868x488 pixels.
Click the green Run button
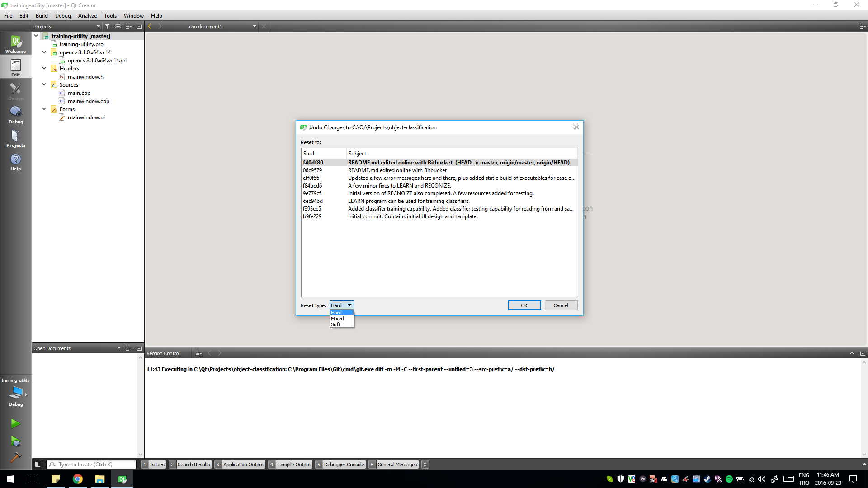[15, 423]
